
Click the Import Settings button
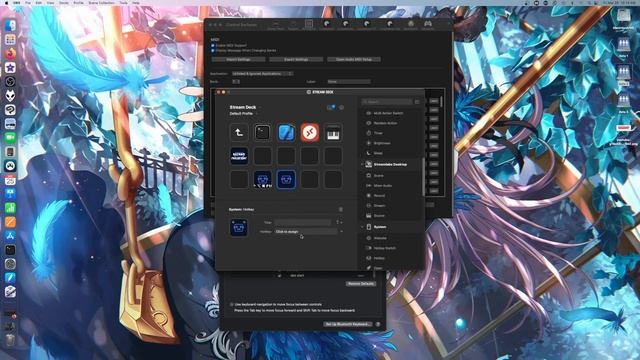coord(238,60)
